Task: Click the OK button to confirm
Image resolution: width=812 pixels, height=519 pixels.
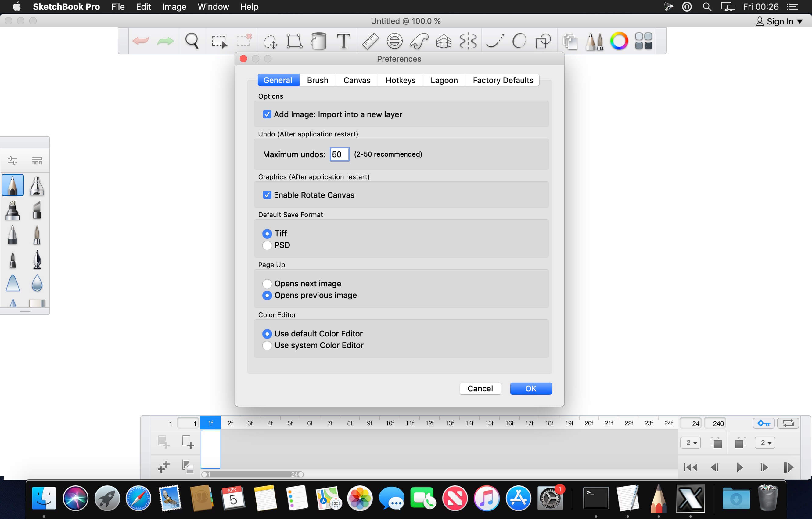Action: pos(530,389)
